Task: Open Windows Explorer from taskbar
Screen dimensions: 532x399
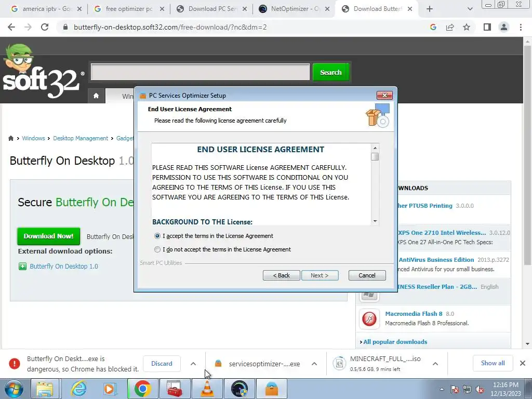Action: tap(45, 389)
